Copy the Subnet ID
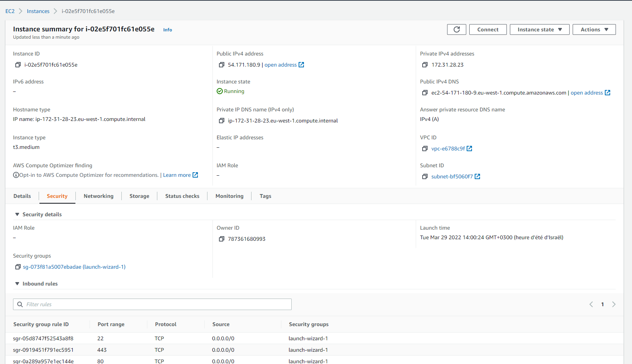Screen dimensions: 632x364 (x=425, y=177)
